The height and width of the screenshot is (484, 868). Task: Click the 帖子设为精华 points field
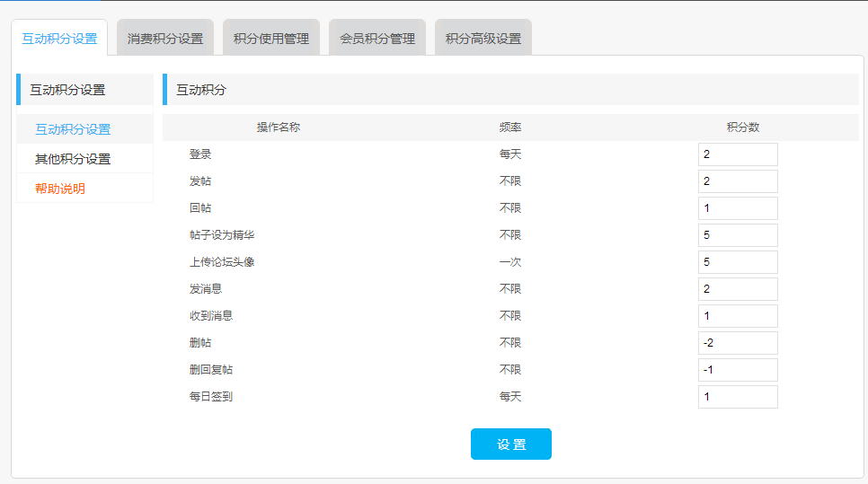(738, 235)
